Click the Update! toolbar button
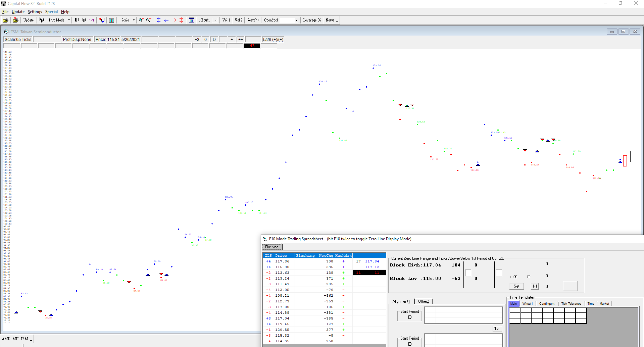The width and height of the screenshot is (644, 347). tap(29, 20)
